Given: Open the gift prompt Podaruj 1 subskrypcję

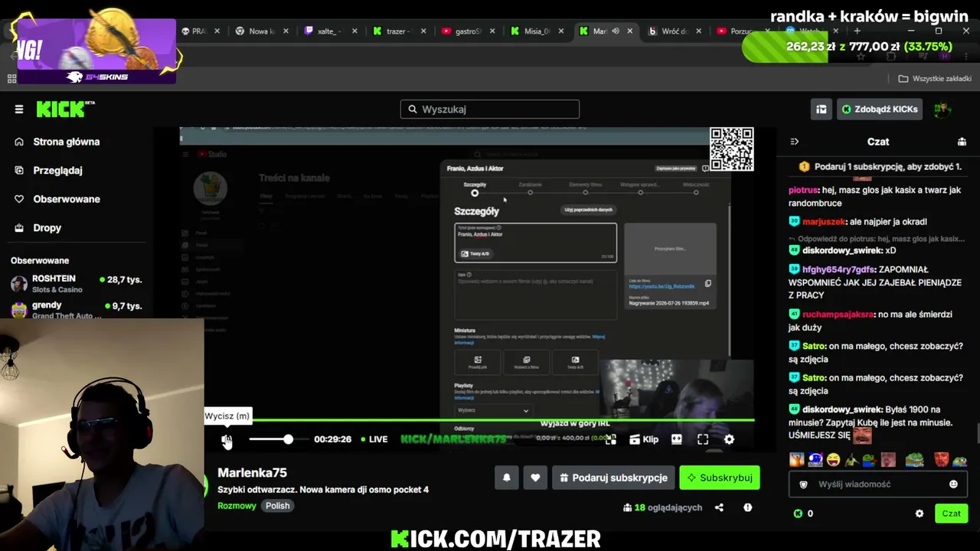Looking at the screenshot, I should point(880,167).
